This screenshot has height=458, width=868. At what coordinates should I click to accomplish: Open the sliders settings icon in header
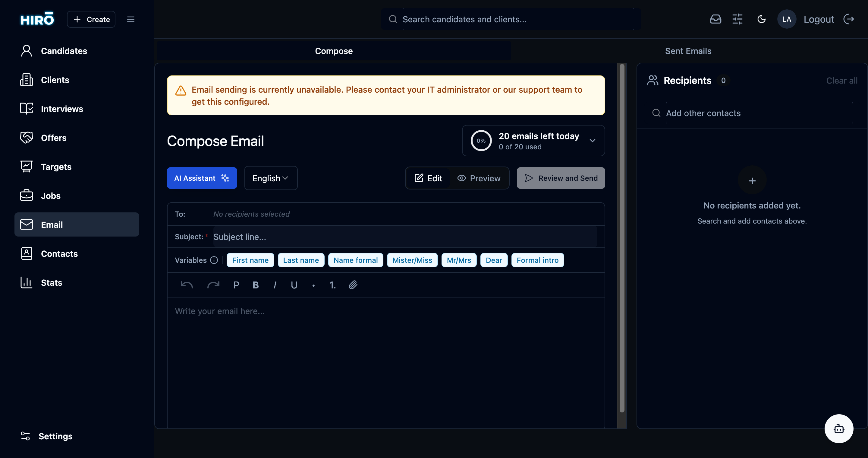tap(737, 19)
